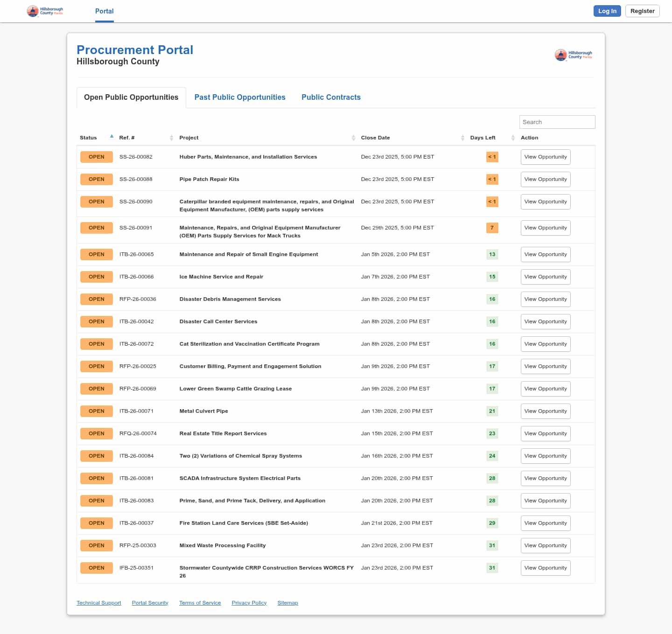View opportunity for Huber Parts Maintenance
The width and height of the screenshot is (672, 634).
coord(545,157)
